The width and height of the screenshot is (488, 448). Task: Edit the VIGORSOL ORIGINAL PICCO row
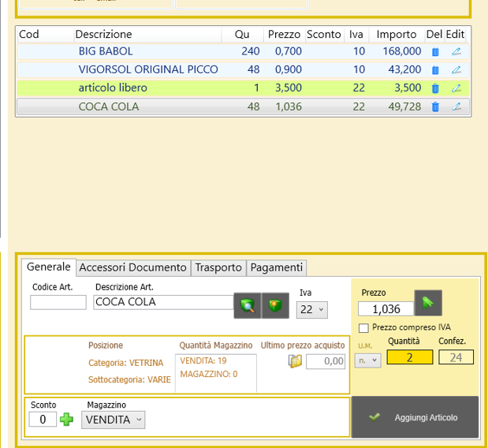(456, 69)
